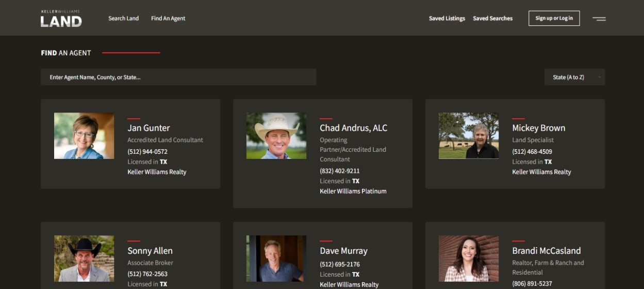The width and height of the screenshot is (644, 289).
Task: Click Licensed in TX under Chad Andrus
Action: [340, 181]
